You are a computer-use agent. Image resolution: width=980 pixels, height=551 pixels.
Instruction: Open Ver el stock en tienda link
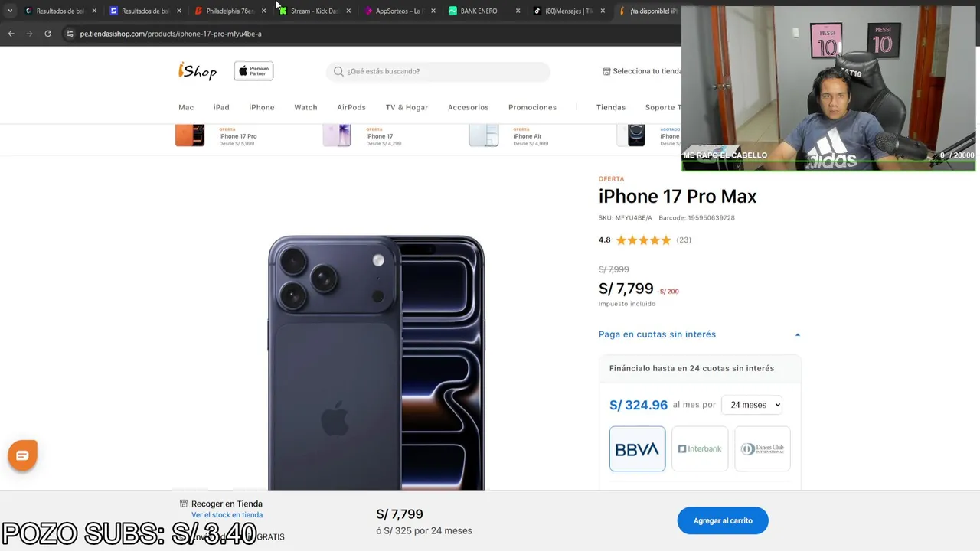227,515
